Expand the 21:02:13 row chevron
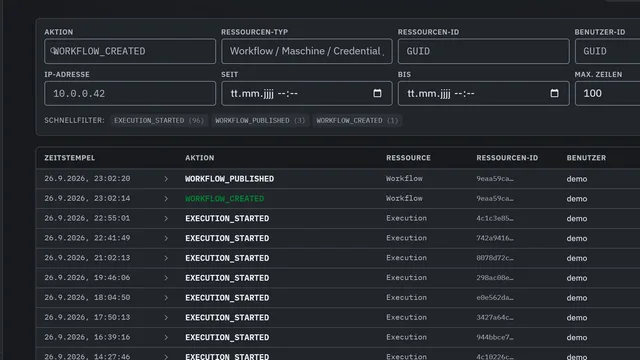 (166, 258)
